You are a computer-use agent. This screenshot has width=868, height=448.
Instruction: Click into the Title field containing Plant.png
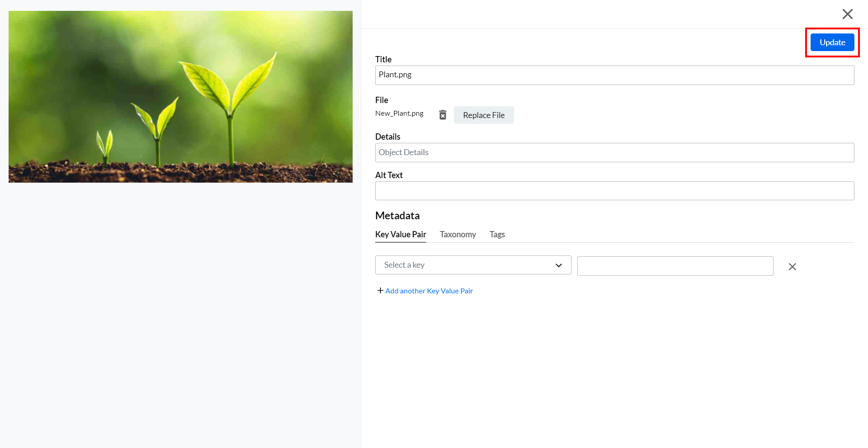614,75
